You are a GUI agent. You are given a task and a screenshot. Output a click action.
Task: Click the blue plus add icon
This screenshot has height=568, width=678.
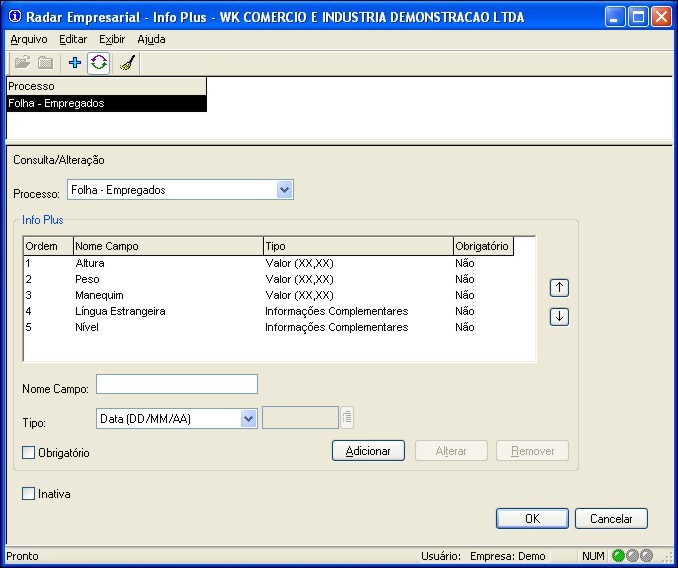click(x=75, y=63)
